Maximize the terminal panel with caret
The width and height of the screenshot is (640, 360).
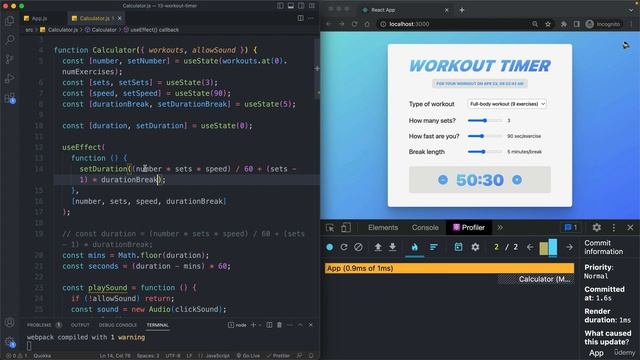pos(300,325)
